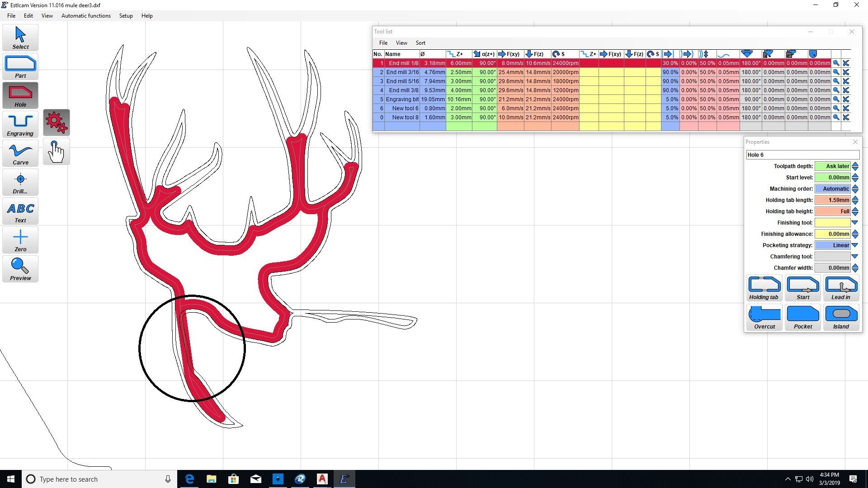This screenshot has height=488, width=868.
Task: Click the Hole 6 name field
Action: pyautogui.click(x=802, y=155)
